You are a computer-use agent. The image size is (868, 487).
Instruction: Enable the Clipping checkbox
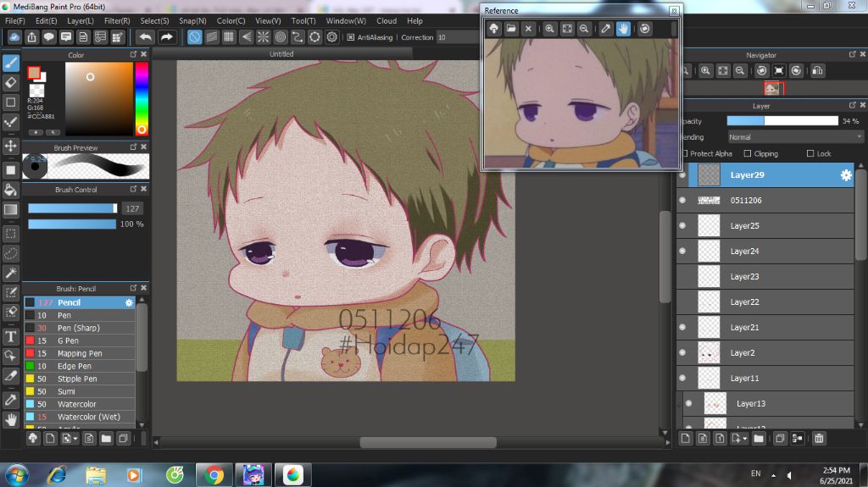point(748,153)
